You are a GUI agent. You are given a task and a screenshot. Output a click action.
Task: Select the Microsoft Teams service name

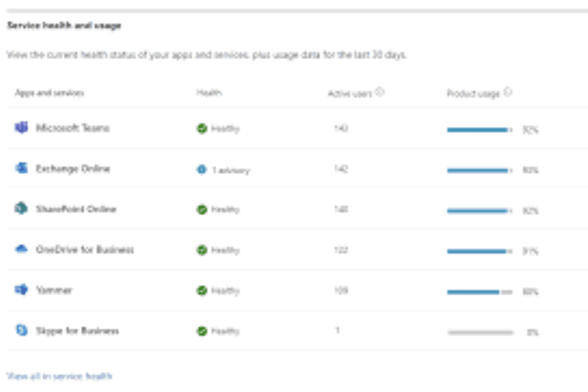[x=73, y=128]
